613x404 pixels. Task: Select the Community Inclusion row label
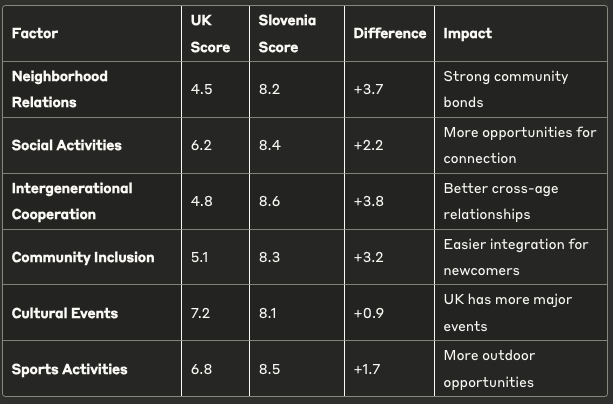coord(82,257)
